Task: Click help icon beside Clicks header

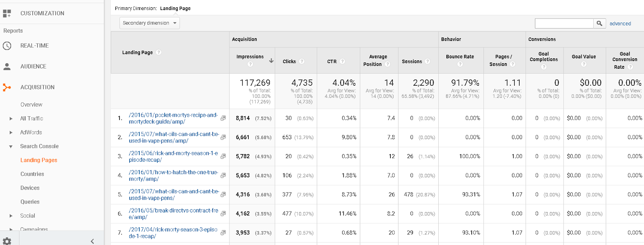Action: 302,61
